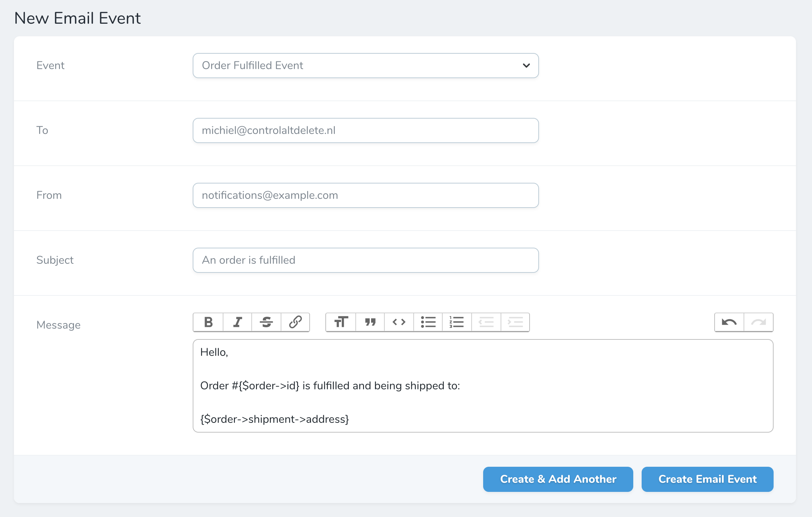Viewport: 812px width, 517px height.
Task: Select the strikethrough formatting icon
Action: point(266,322)
